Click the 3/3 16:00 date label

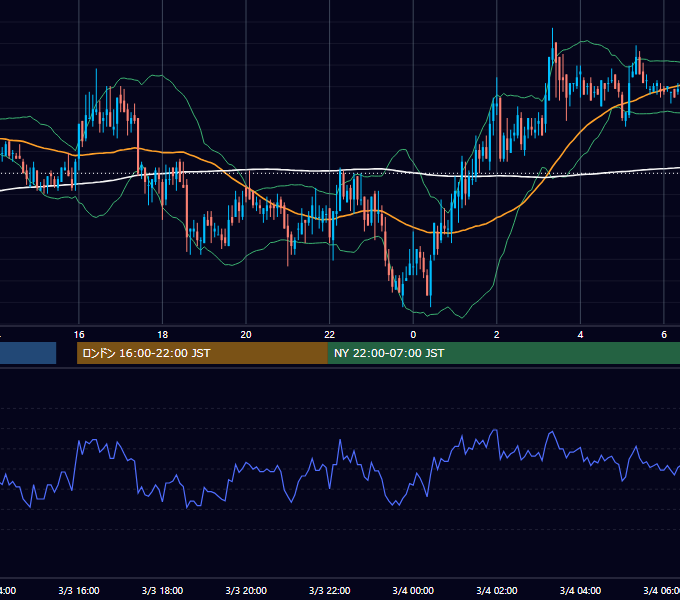coord(79,590)
